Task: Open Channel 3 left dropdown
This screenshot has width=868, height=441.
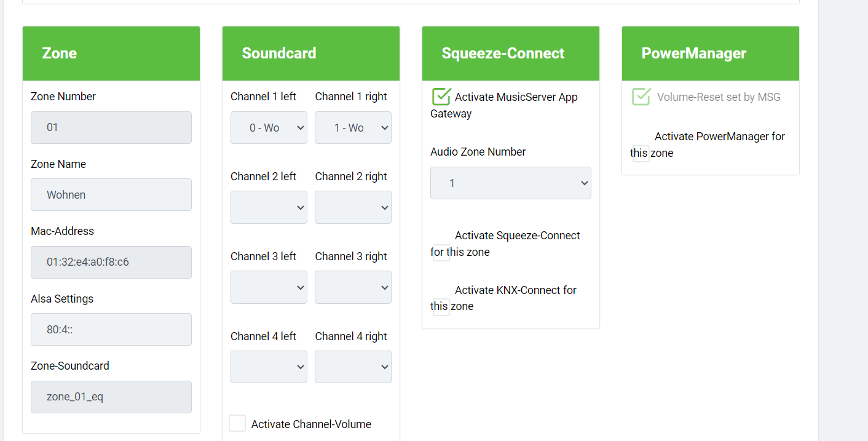Action: click(269, 287)
